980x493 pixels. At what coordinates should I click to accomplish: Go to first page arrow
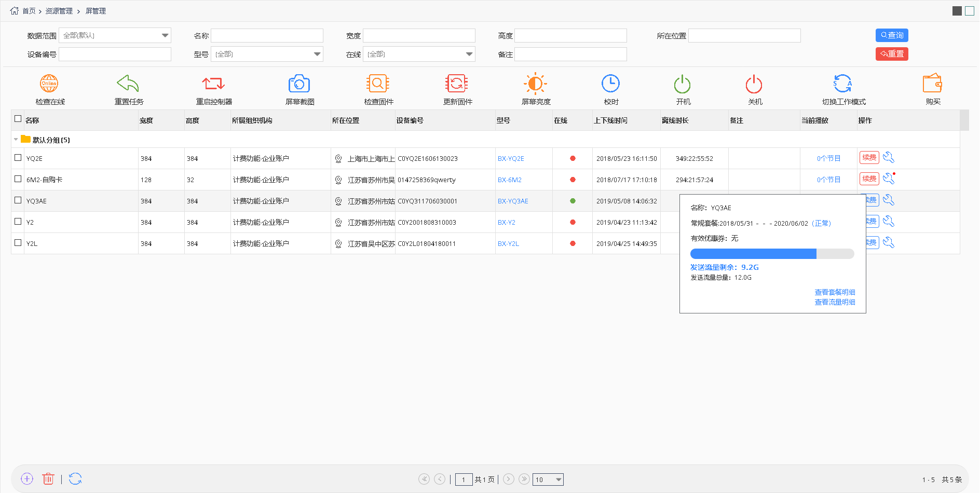(x=424, y=479)
